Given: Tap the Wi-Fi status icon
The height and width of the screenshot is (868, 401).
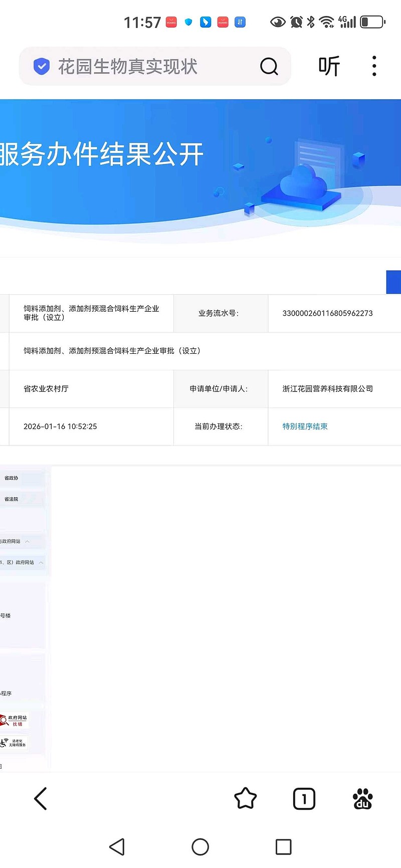Looking at the screenshot, I should click(327, 22).
